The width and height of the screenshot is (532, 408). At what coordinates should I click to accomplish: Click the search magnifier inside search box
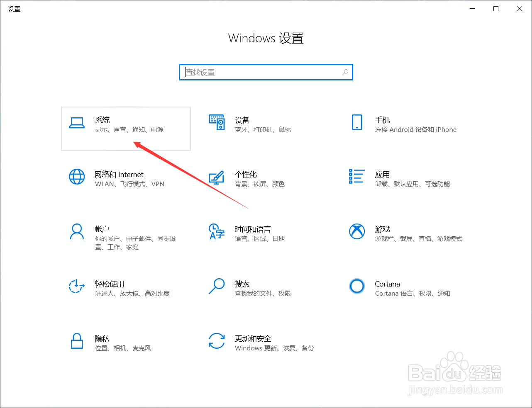345,72
